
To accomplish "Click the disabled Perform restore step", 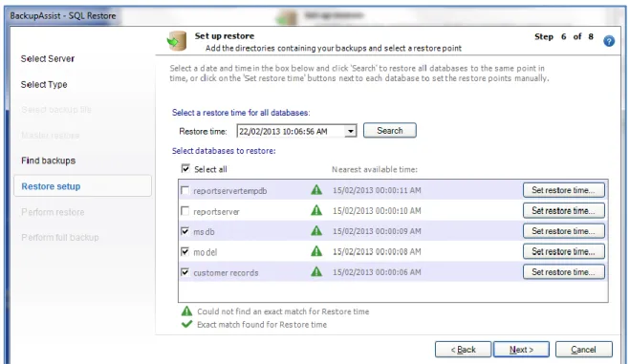I will pyautogui.click(x=53, y=212).
